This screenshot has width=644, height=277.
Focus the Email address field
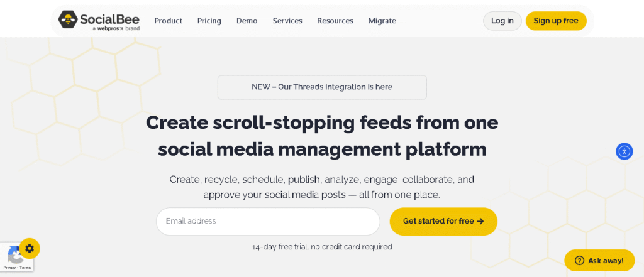(x=268, y=221)
